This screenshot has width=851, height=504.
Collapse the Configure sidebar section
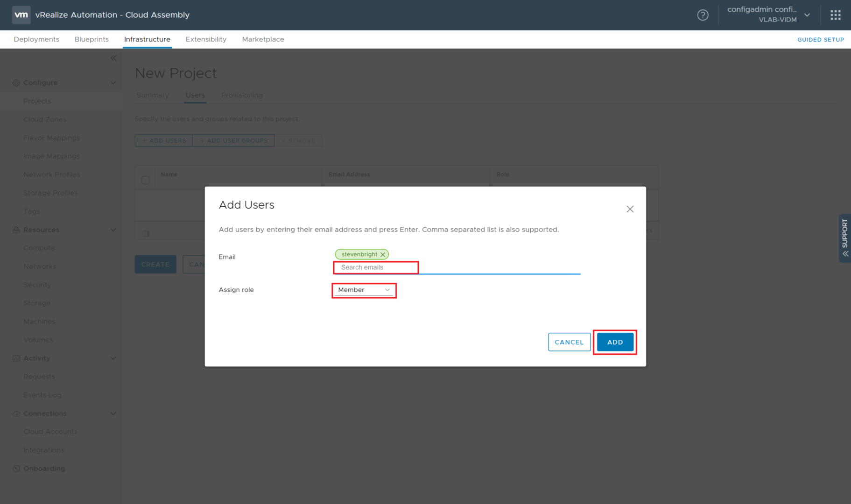[x=113, y=83]
